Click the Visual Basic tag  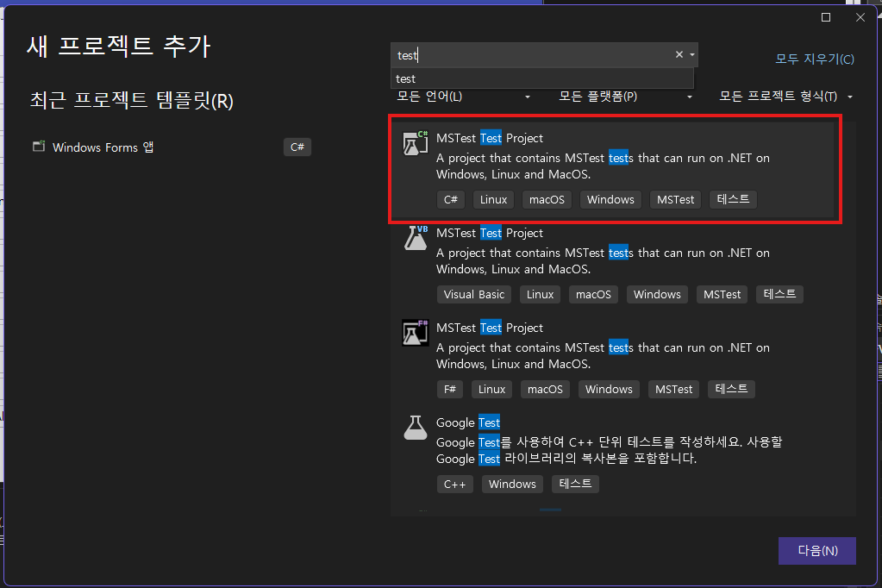point(473,294)
